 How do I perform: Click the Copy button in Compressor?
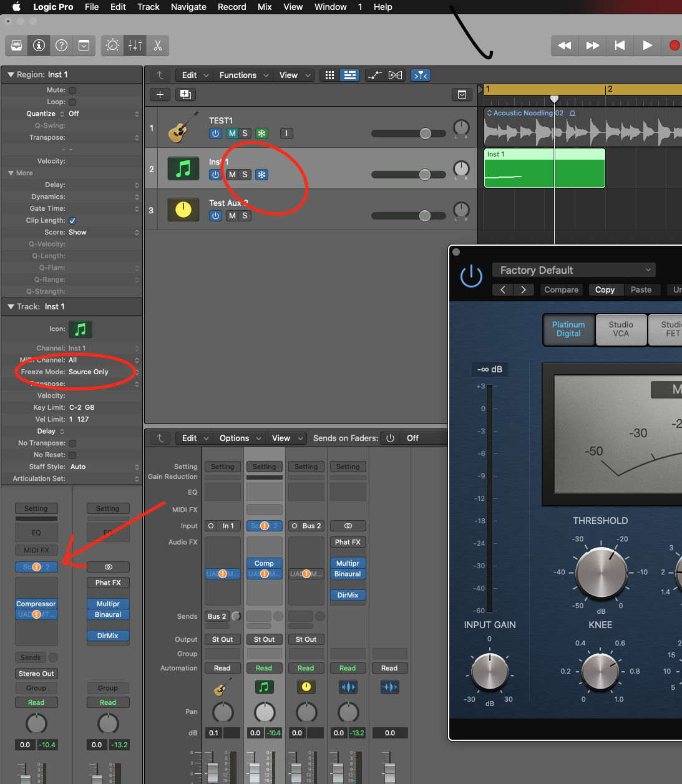(605, 289)
